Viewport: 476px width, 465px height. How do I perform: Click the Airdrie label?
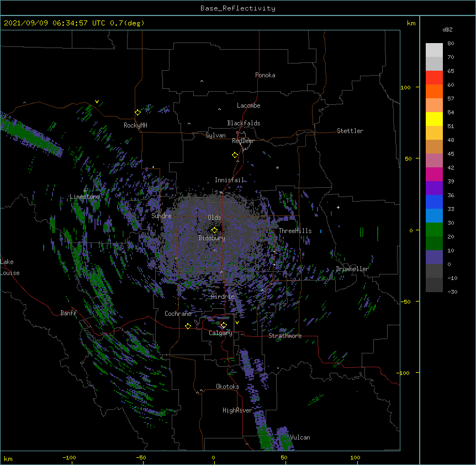pyautogui.click(x=223, y=297)
